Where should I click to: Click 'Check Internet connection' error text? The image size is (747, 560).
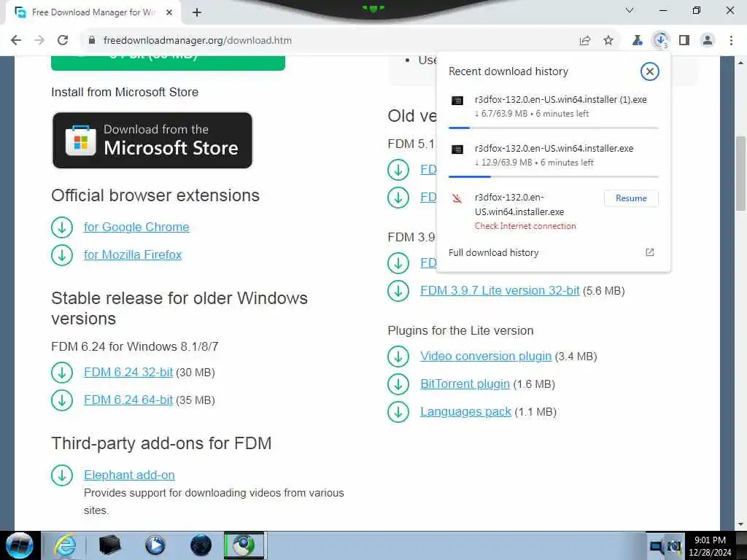tap(525, 226)
